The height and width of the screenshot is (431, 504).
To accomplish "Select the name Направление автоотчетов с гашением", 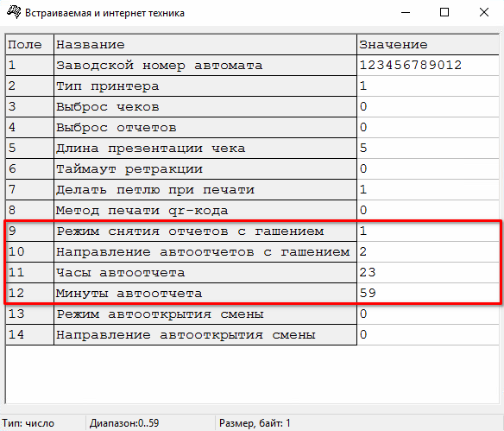I will 205,251.
